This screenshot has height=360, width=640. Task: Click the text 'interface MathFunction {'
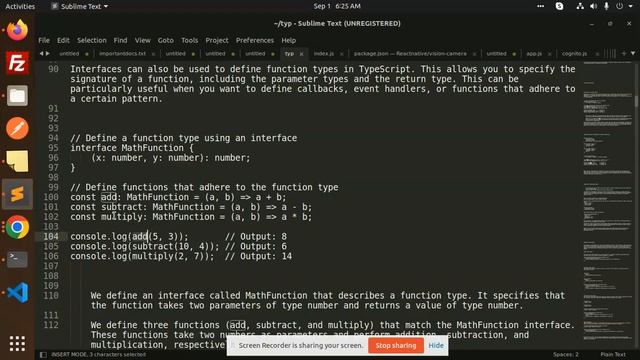[x=132, y=148]
